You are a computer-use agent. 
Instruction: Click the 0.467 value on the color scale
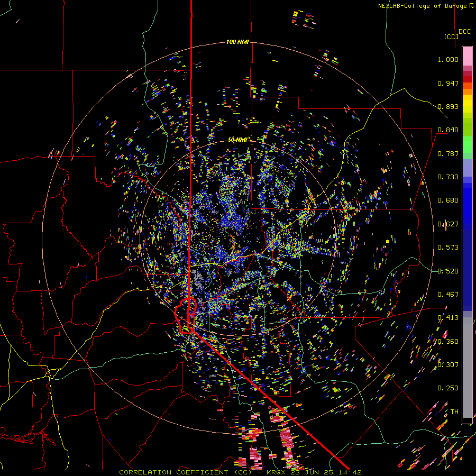tap(448, 295)
